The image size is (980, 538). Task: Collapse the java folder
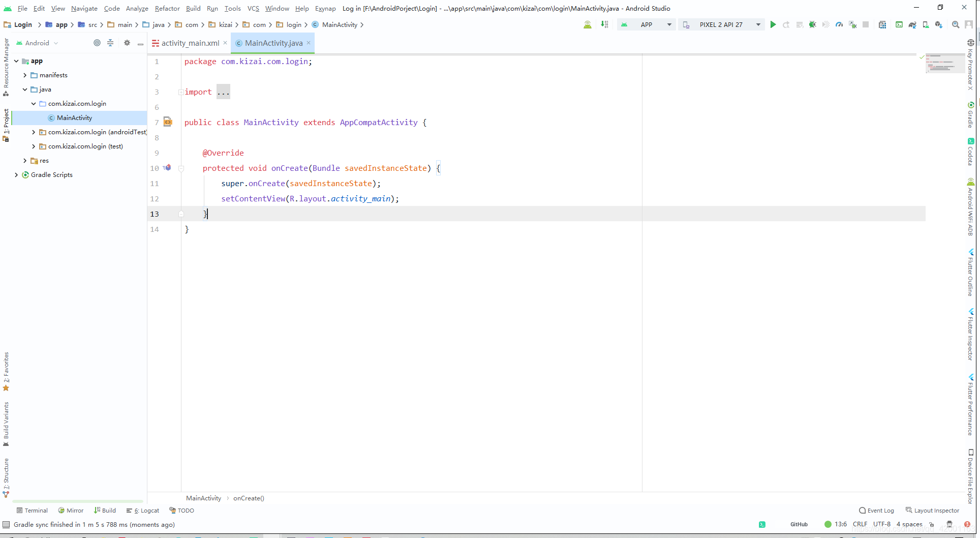pos(25,89)
